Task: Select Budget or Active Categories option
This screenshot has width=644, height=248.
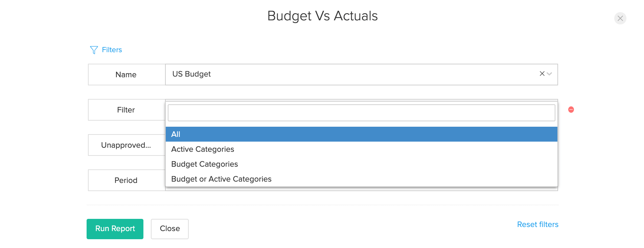Action: click(x=221, y=179)
